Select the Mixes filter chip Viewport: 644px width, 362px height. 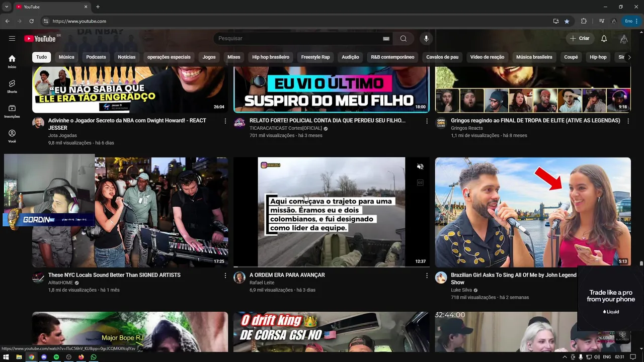click(234, 57)
